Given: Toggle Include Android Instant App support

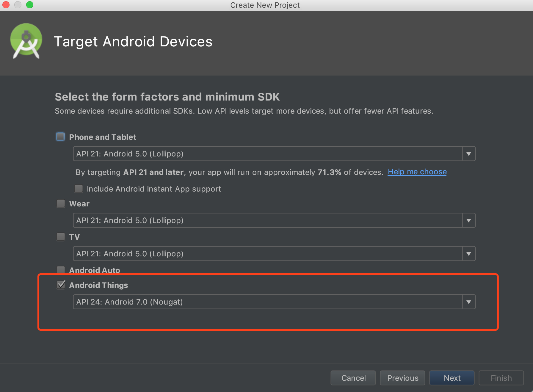Looking at the screenshot, I should (x=79, y=189).
